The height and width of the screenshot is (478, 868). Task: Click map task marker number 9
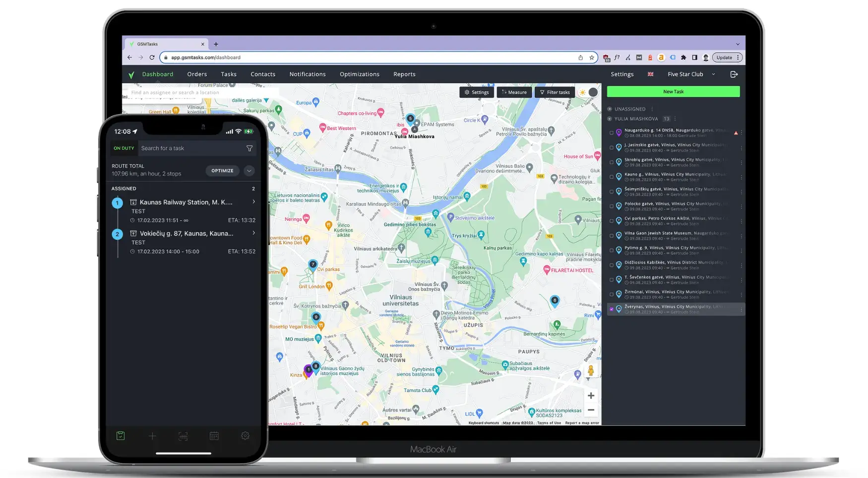tap(316, 318)
